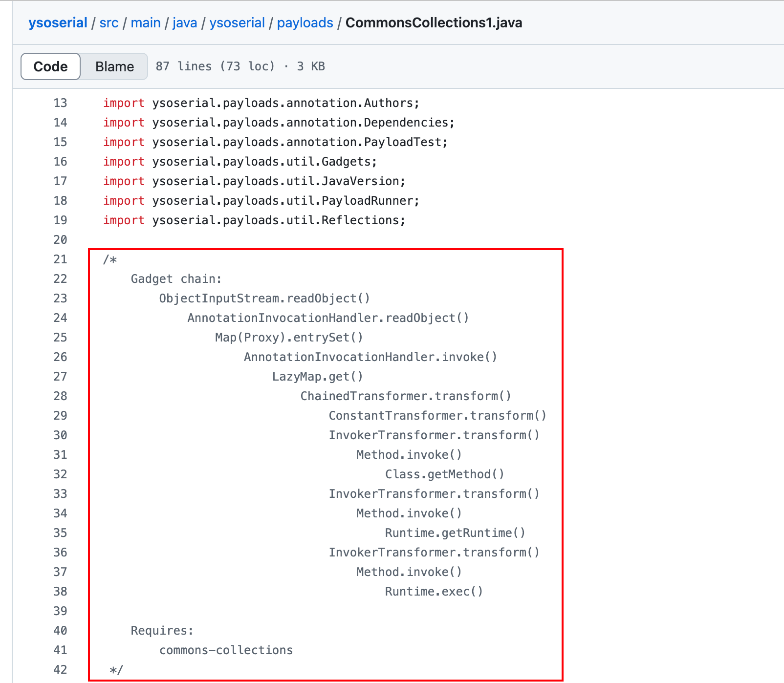The width and height of the screenshot is (784, 683).
Task: Select line number 18
Action: (60, 201)
